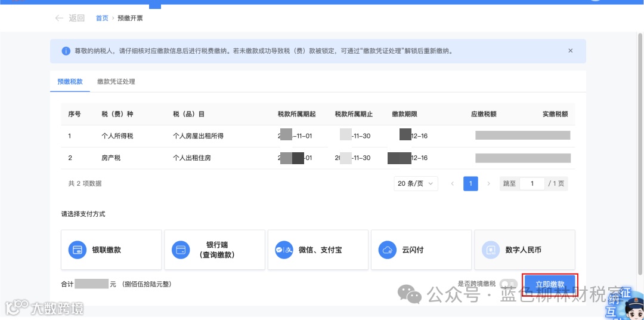The width and height of the screenshot is (644, 320).
Task: Click the back arrow icon
Action: (59, 18)
